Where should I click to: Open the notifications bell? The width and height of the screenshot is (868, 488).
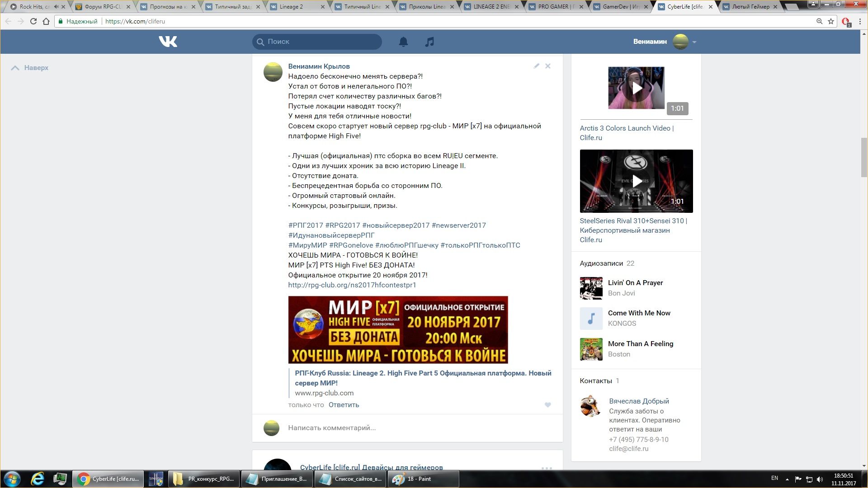[403, 42]
